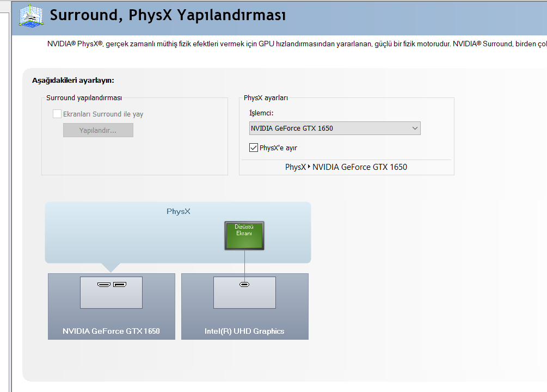Click the connector icon on Intel UHD Graphics
Viewport: 547px width, 392px height.
click(x=244, y=285)
